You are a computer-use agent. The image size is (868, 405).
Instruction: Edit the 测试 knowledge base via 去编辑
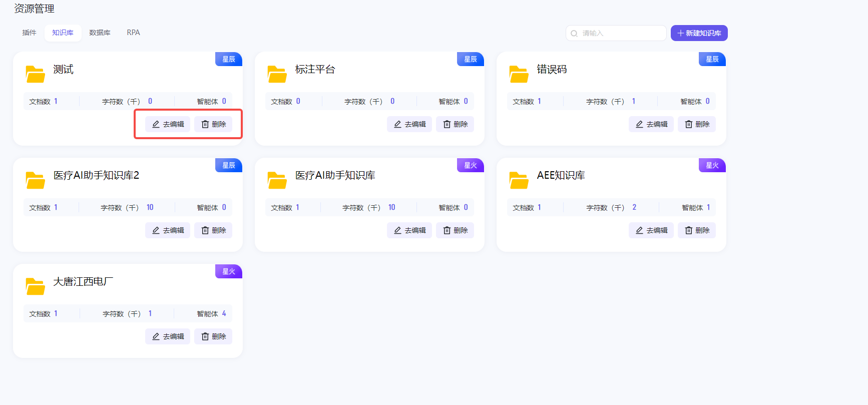168,124
